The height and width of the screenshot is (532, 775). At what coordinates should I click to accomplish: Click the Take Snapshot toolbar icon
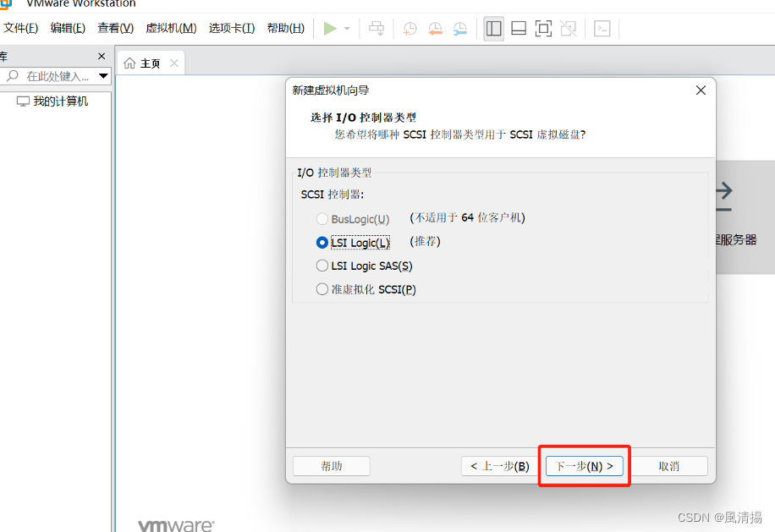point(409,29)
